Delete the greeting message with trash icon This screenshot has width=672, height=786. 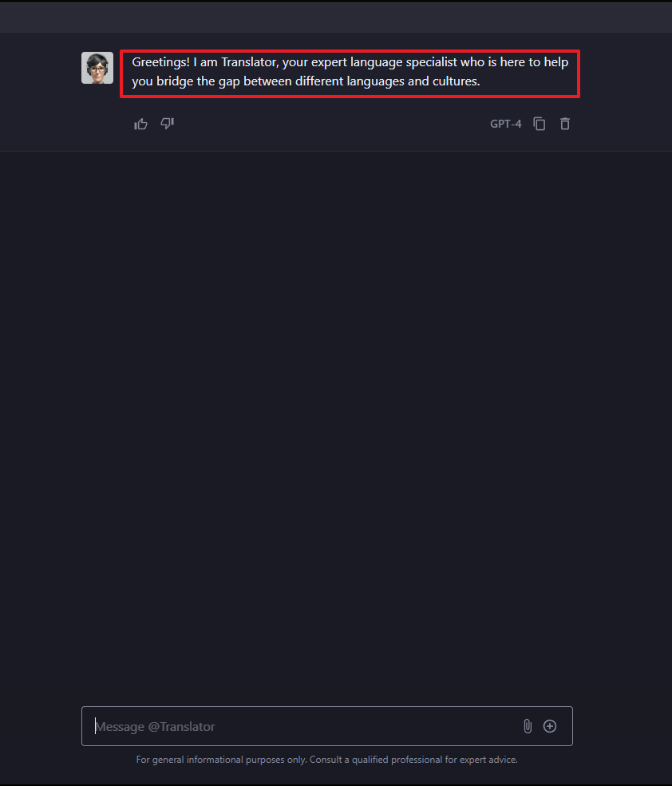(565, 124)
